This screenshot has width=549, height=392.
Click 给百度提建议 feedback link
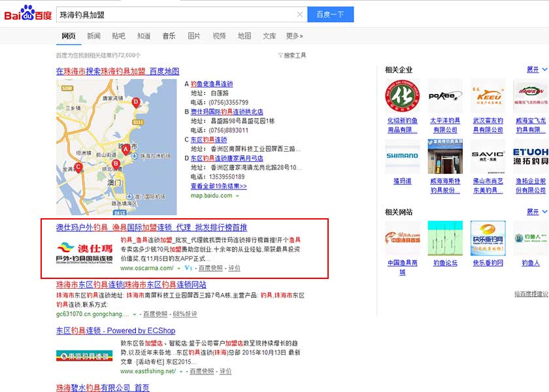[x=531, y=295]
